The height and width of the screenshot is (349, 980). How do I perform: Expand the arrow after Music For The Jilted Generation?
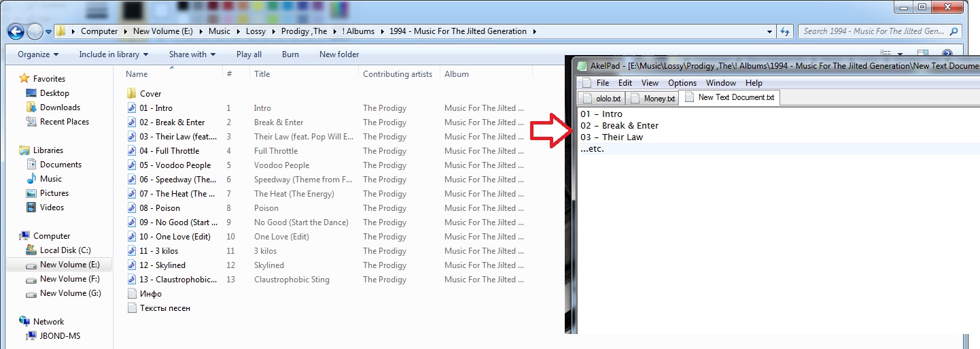click(x=534, y=31)
